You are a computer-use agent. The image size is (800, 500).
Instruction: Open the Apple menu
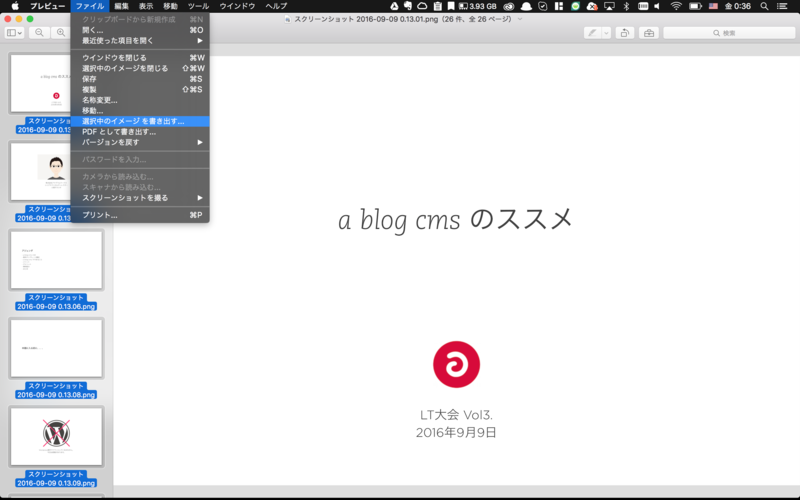(15, 6)
